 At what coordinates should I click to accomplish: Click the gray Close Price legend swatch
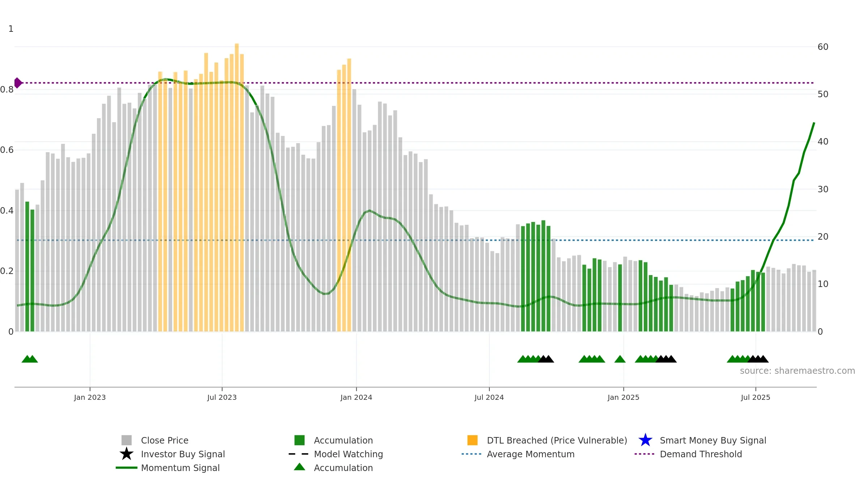click(127, 440)
